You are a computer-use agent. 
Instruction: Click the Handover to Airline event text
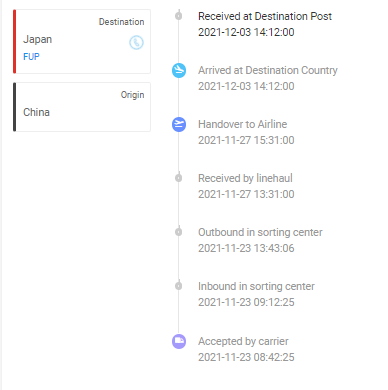[242, 124]
